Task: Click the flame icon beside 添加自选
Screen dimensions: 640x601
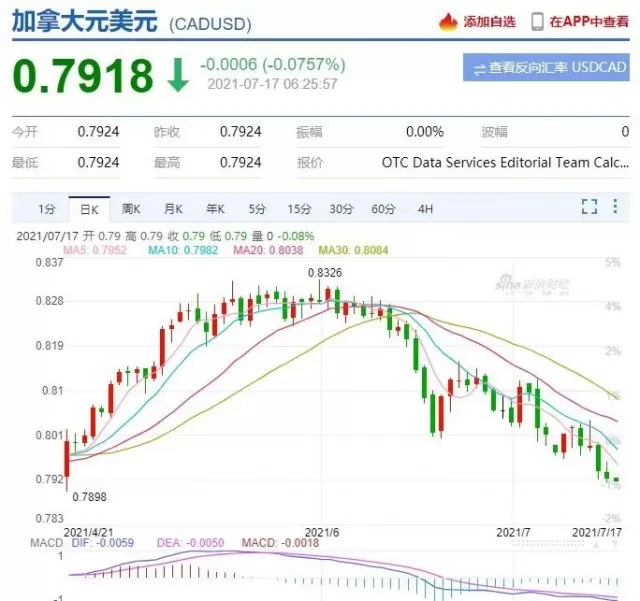Action: (x=448, y=22)
